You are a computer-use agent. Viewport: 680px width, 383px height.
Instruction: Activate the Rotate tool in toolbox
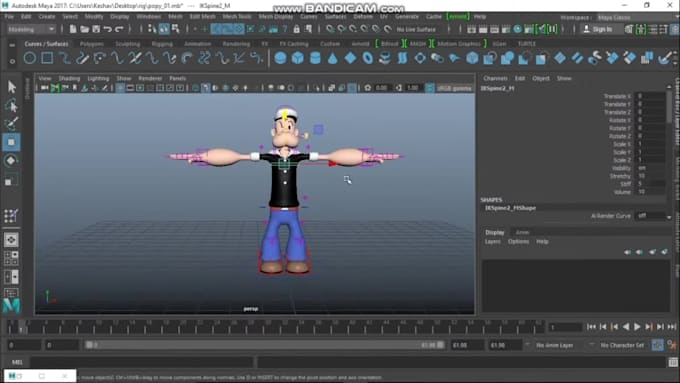coord(11,161)
